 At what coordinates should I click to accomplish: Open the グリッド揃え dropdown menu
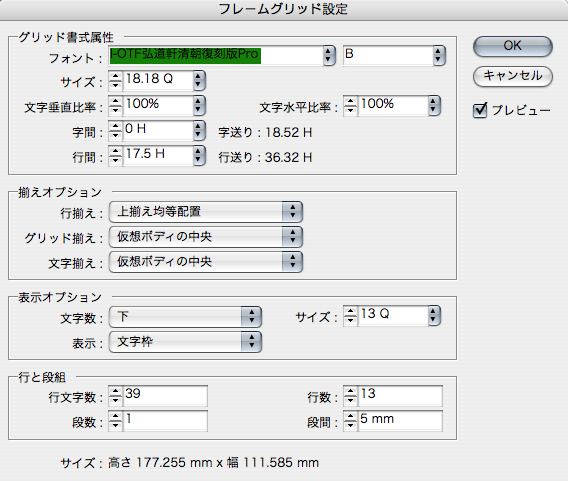206,237
